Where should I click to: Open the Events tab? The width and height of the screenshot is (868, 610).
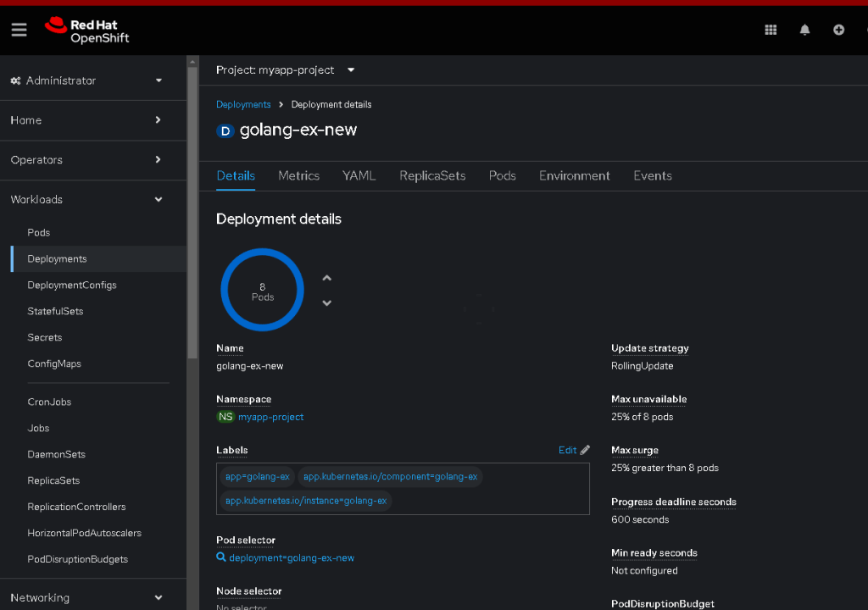653,176
